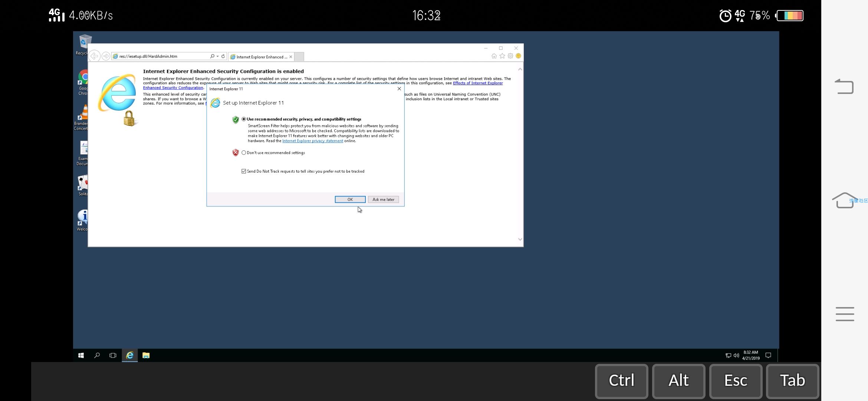Open Favorites star icon
Image resolution: width=868 pixels, height=401 pixels.
click(x=502, y=56)
